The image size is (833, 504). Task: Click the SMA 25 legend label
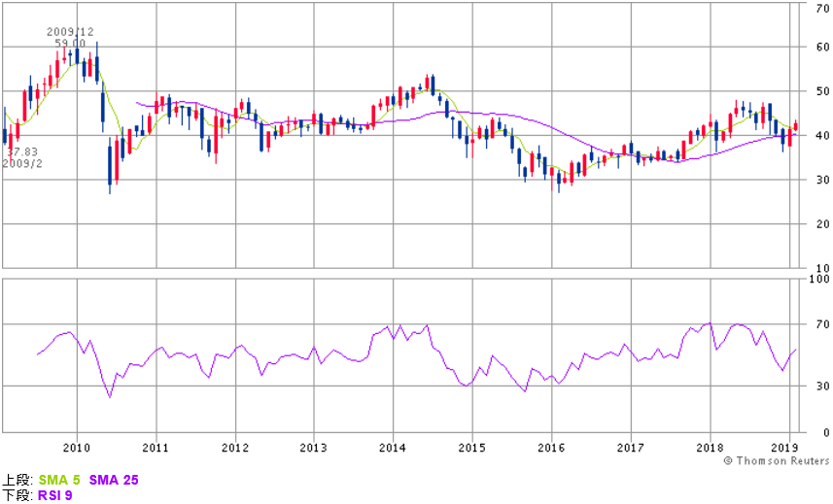(114, 480)
